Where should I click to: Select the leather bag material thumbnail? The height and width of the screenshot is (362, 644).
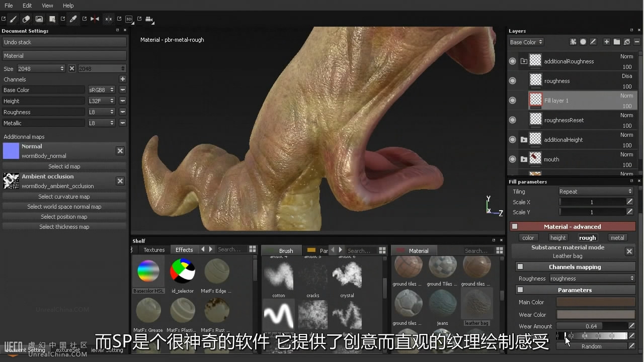[x=476, y=304]
